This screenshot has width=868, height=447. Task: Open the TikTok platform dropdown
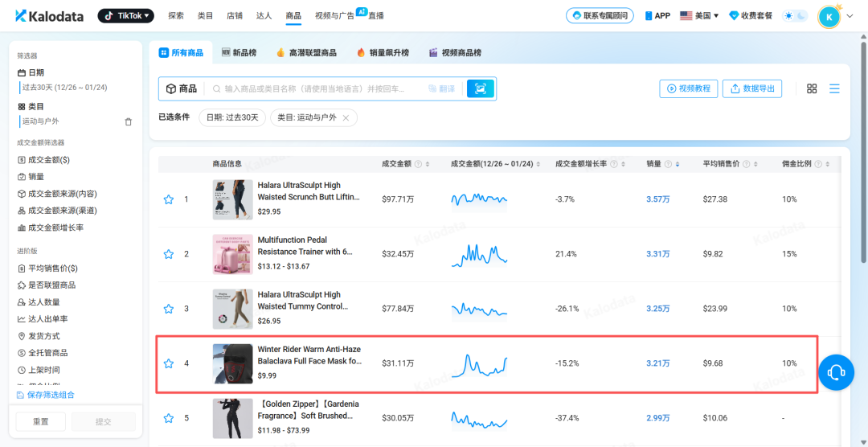pyautogui.click(x=125, y=15)
